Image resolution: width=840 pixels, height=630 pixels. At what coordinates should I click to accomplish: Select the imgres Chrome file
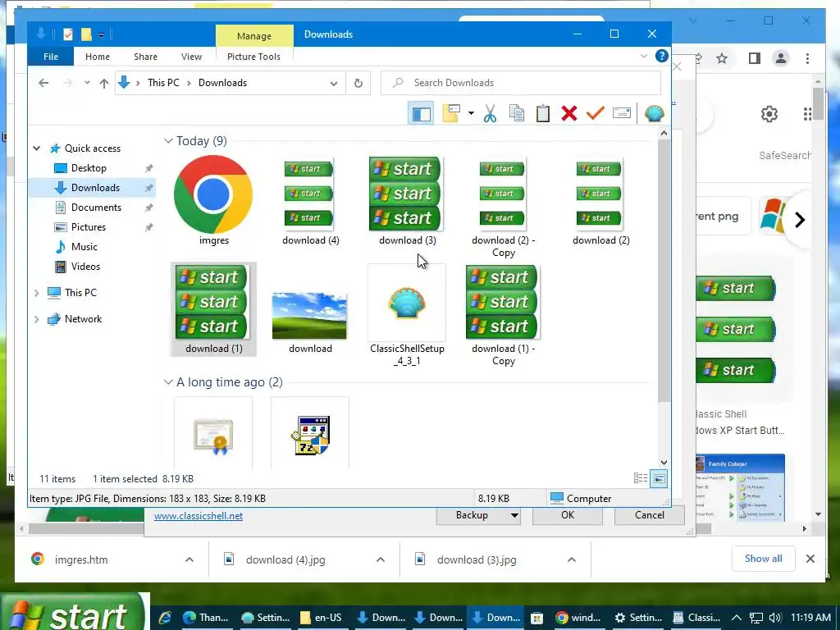213,200
